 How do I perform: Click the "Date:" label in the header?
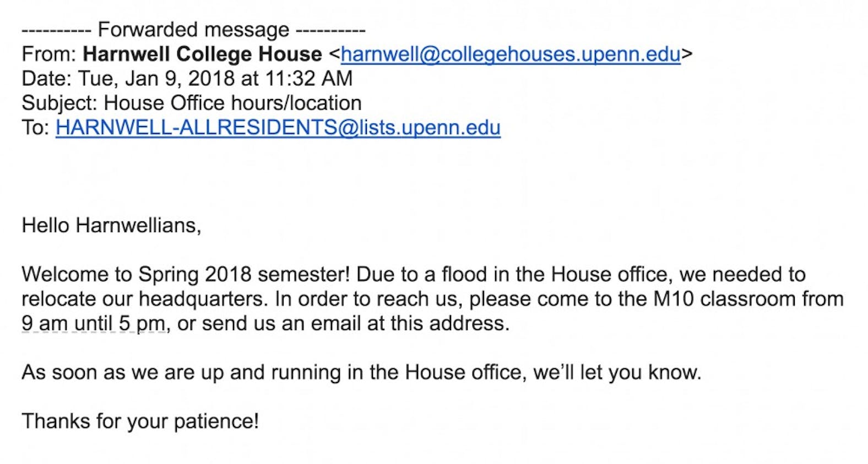tap(46, 78)
